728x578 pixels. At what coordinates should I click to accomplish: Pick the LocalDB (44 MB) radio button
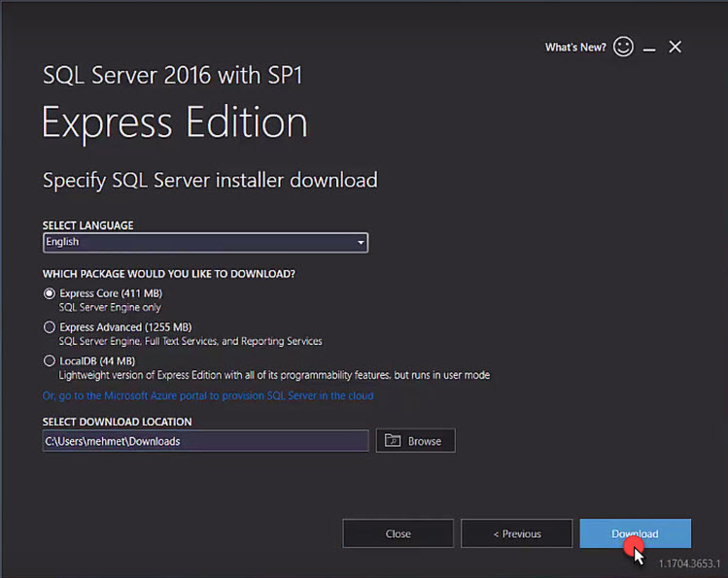coord(50,361)
